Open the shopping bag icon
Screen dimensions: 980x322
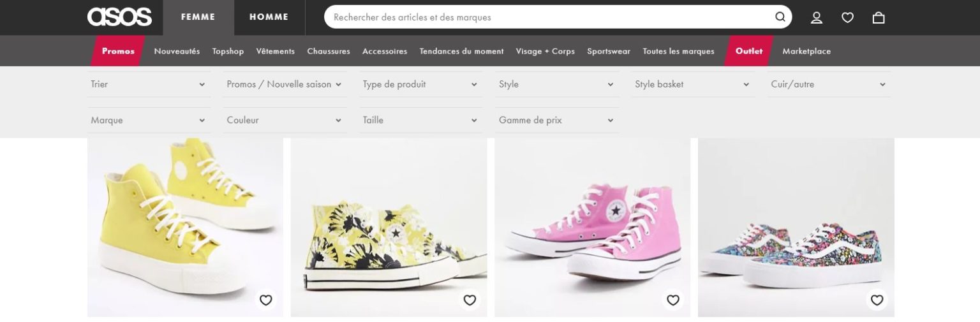tap(879, 18)
